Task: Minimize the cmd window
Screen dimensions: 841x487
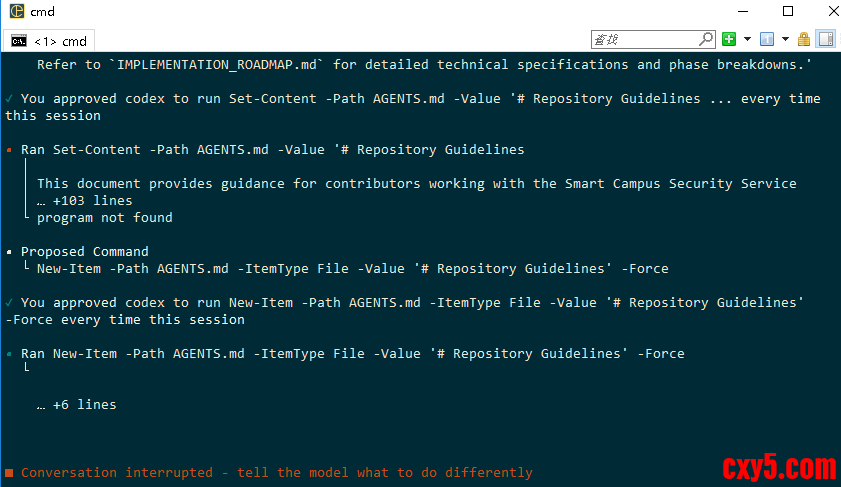Action: (x=741, y=12)
